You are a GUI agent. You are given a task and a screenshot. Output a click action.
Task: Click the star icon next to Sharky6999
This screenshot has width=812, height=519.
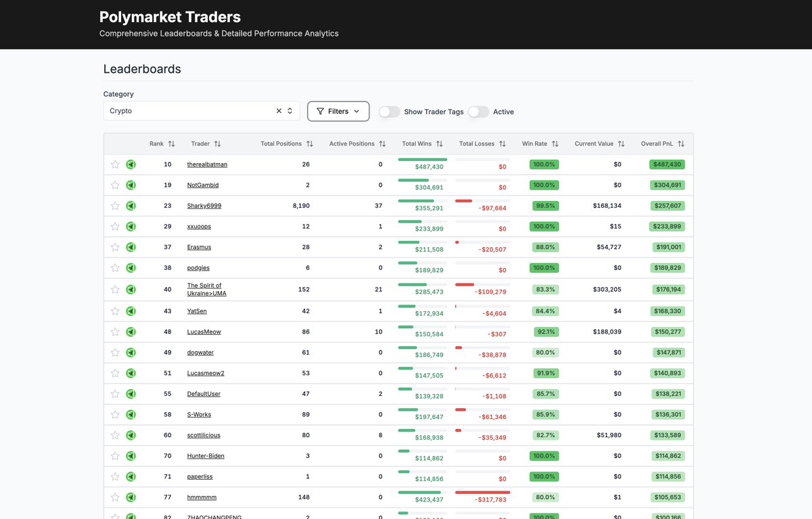pyautogui.click(x=115, y=206)
